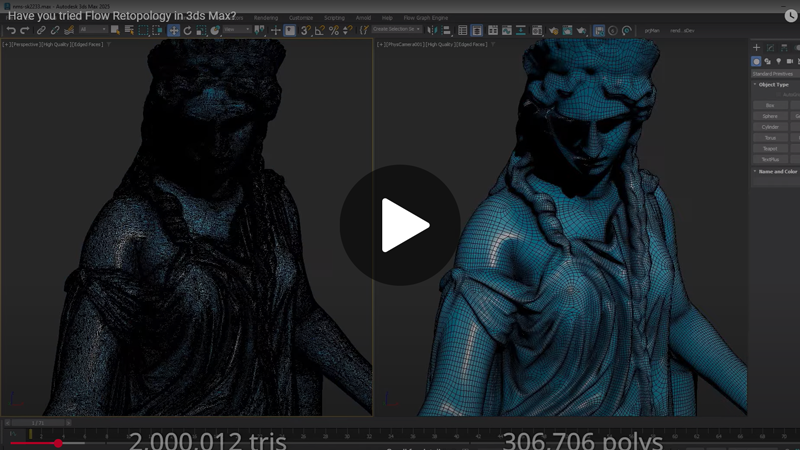
Task: Open the Select by Name list
Action: [x=129, y=31]
